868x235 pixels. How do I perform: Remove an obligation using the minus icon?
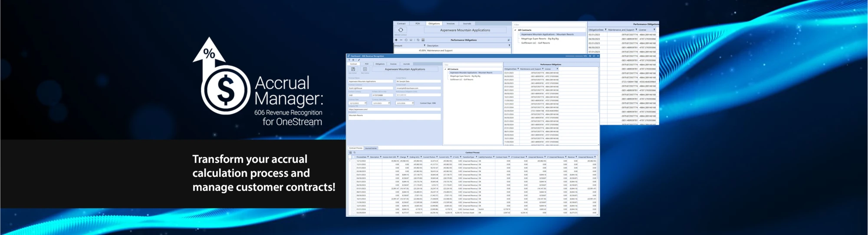(401, 40)
